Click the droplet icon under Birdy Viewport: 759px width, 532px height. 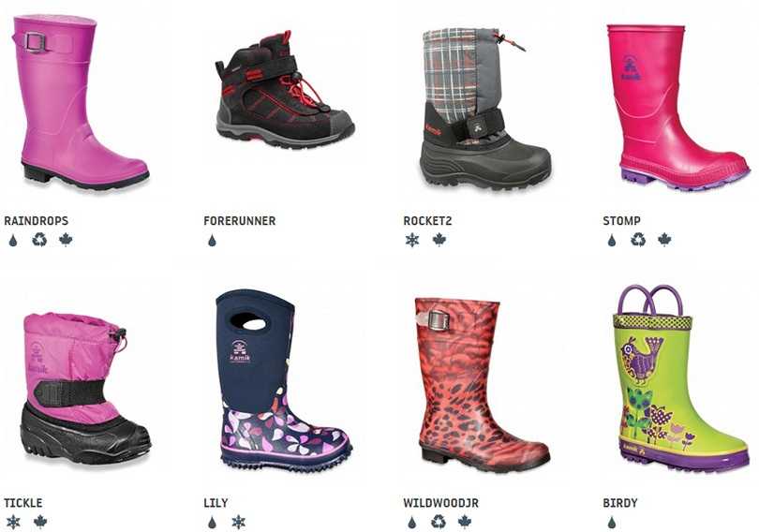click(612, 523)
